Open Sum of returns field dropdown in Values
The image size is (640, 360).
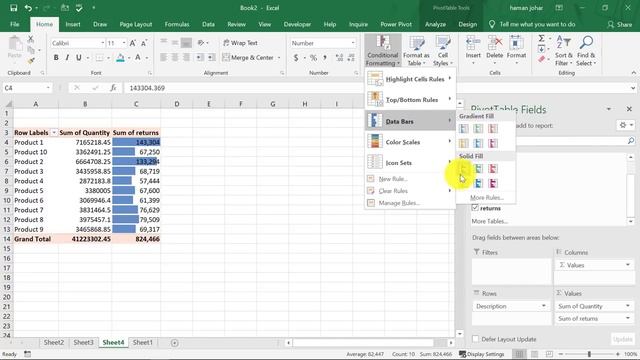click(x=628, y=318)
